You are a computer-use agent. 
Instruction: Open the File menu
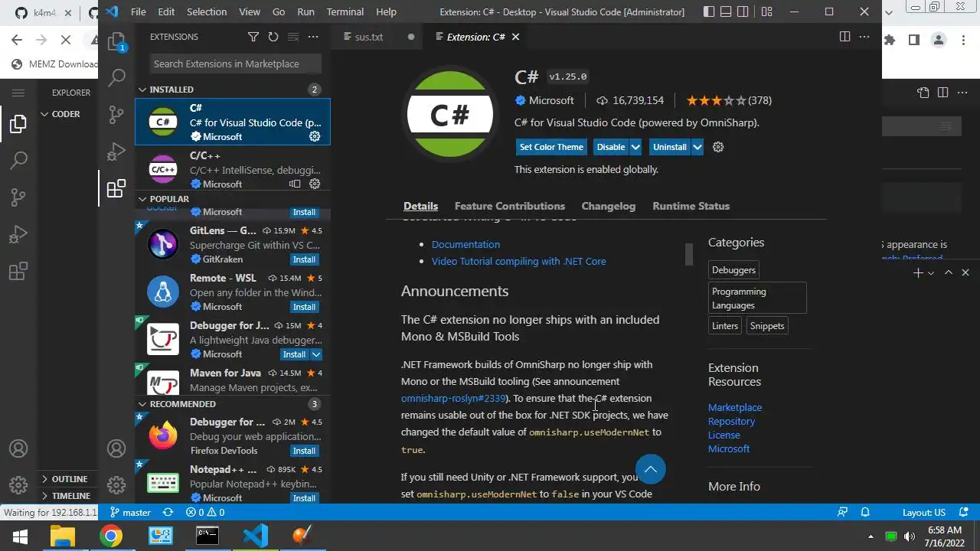[138, 11]
